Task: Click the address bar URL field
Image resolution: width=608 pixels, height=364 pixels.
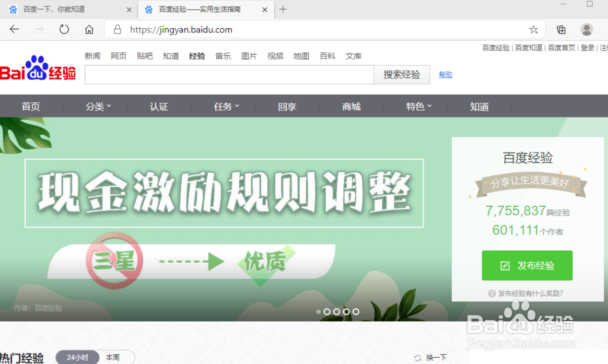Action: pos(326,29)
